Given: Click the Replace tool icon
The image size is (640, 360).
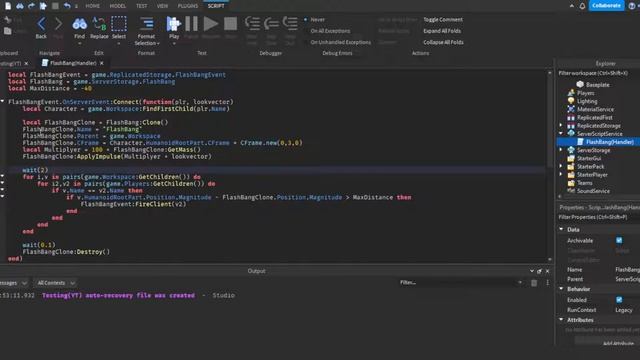Looking at the screenshot, I should (x=99, y=24).
